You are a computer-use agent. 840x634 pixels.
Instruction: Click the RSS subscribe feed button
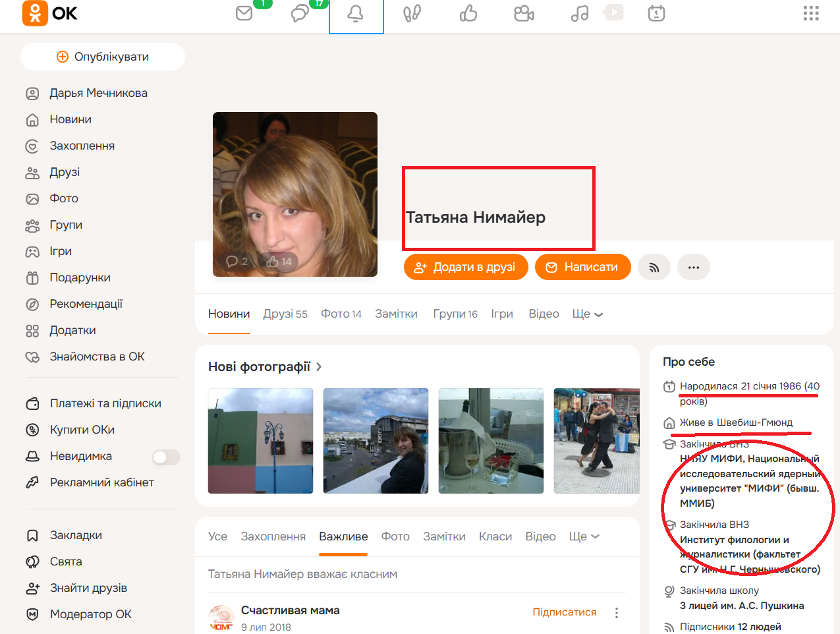[x=654, y=267]
